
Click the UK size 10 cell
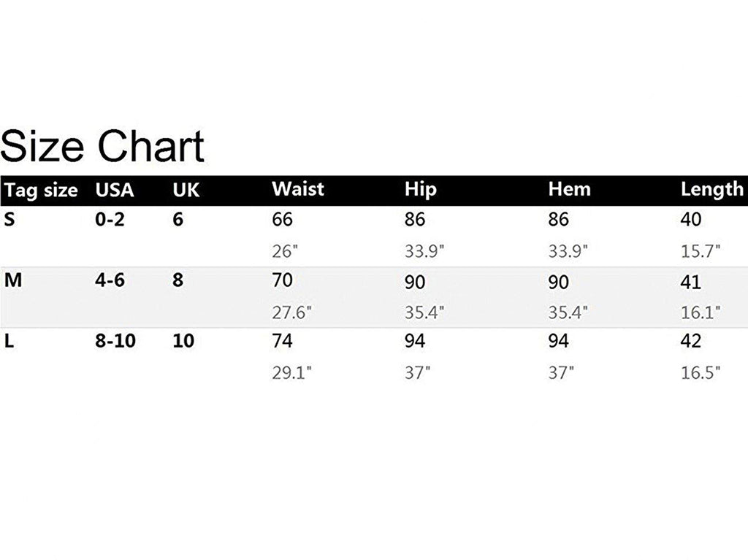pyautogui.click(x=183, y=341)
